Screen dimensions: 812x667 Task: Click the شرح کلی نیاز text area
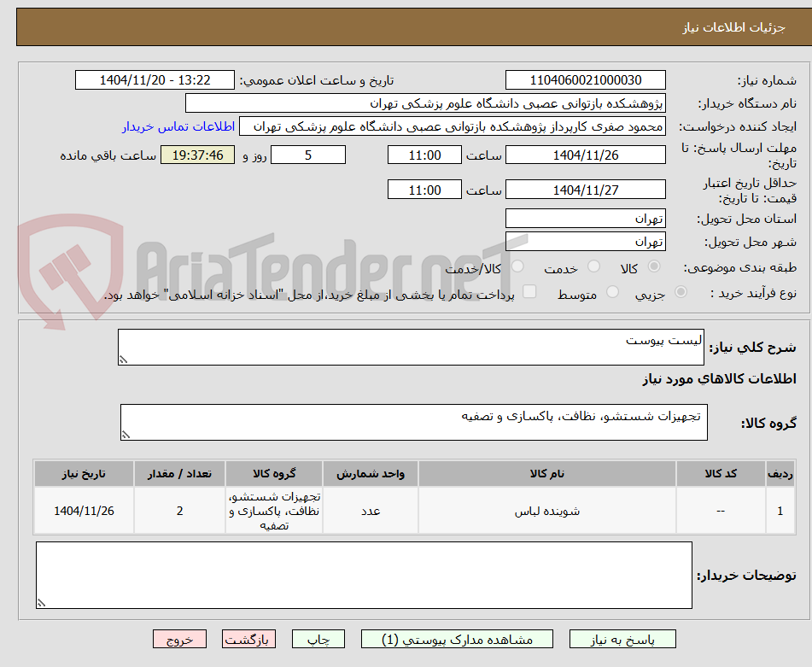pyautogui.click(x=411, y=347)
